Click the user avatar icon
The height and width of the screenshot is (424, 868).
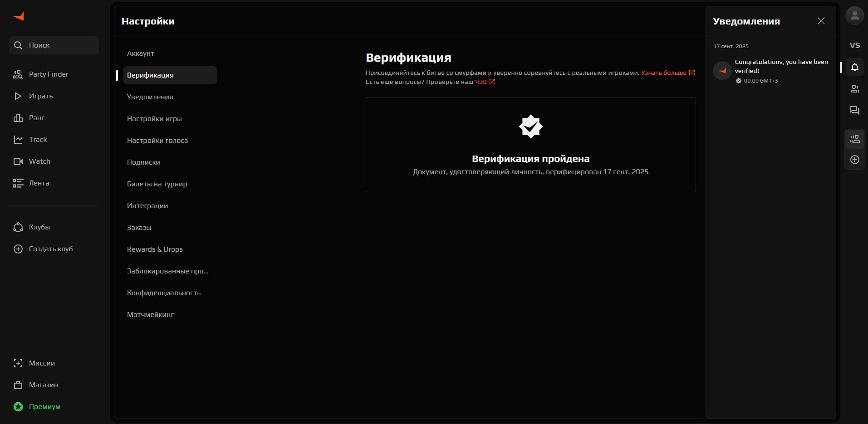coord(854,15)
